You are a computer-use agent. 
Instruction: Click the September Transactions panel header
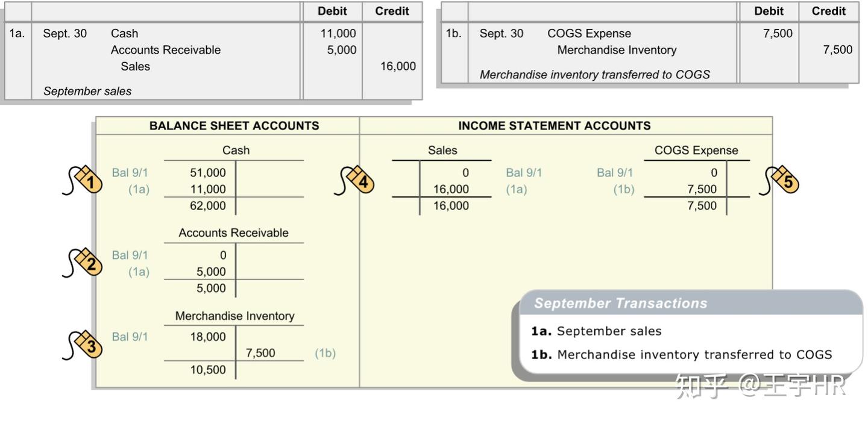point(621,304)
